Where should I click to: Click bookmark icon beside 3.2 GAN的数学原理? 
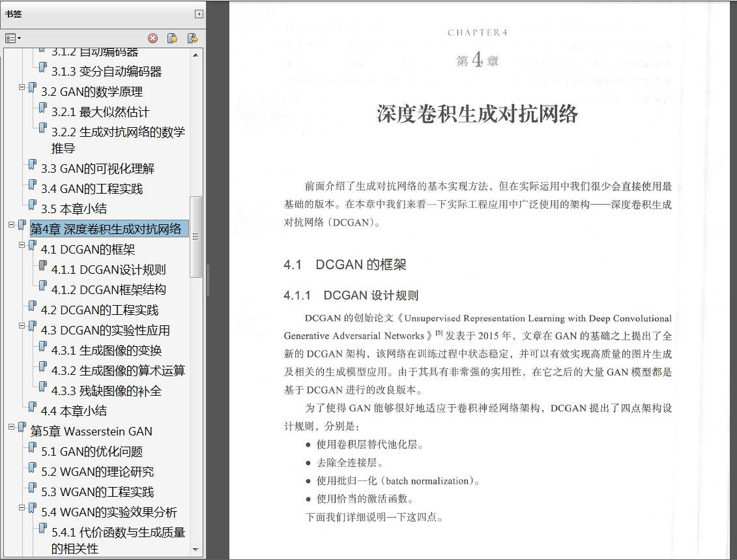[x=33, y=87]
